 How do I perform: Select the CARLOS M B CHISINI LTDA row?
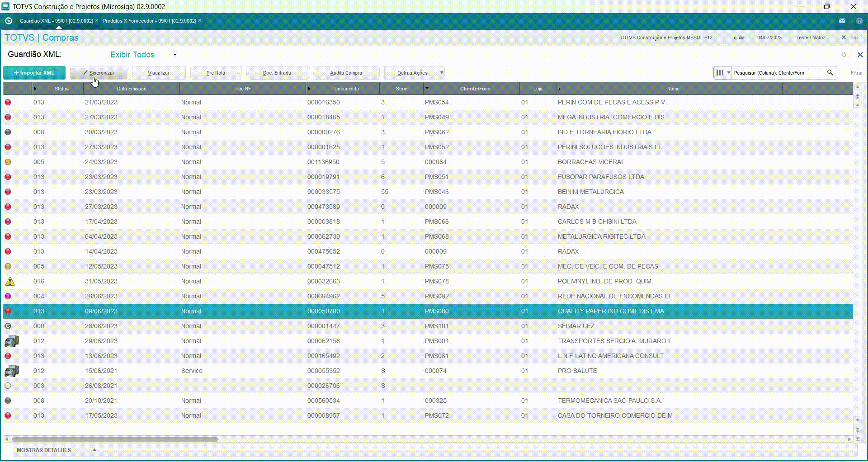(428, 222)
